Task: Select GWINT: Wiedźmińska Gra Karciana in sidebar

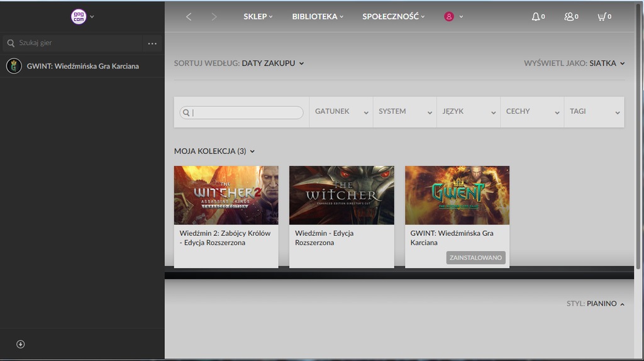Action: (82, 65)
